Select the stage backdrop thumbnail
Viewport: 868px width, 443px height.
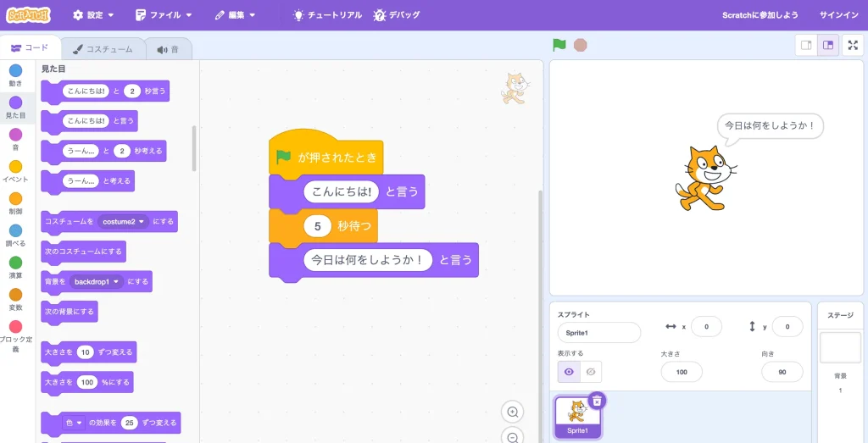tap(840, 347)
